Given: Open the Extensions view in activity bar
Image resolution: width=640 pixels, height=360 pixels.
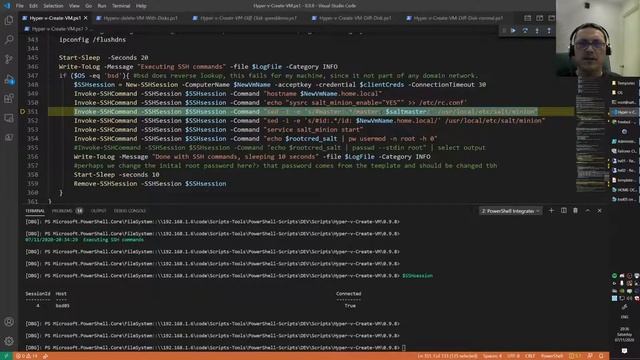Looking at the screenshot, I should pos(9,98).
